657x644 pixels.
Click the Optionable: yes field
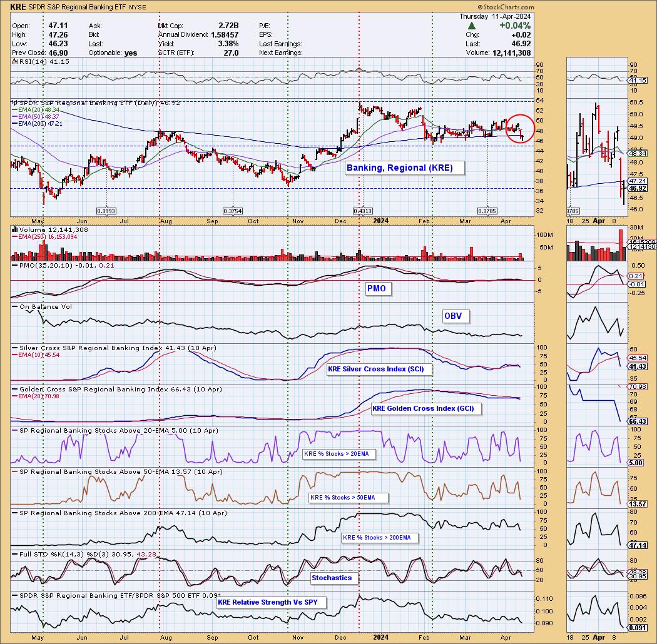click(x=113, y=53)
